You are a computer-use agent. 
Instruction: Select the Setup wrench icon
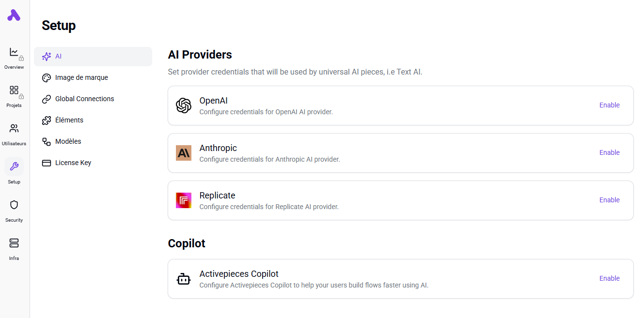tap(14, 167)
